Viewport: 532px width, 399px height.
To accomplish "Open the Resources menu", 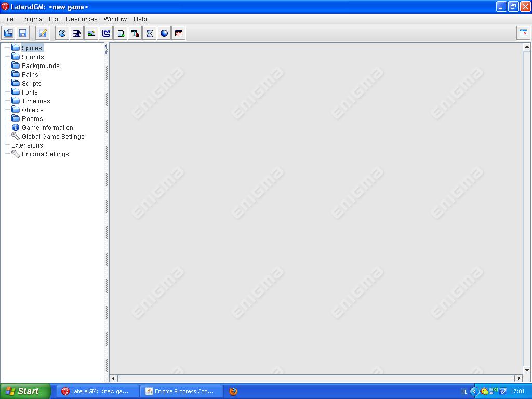I will [x=82, y=19].
